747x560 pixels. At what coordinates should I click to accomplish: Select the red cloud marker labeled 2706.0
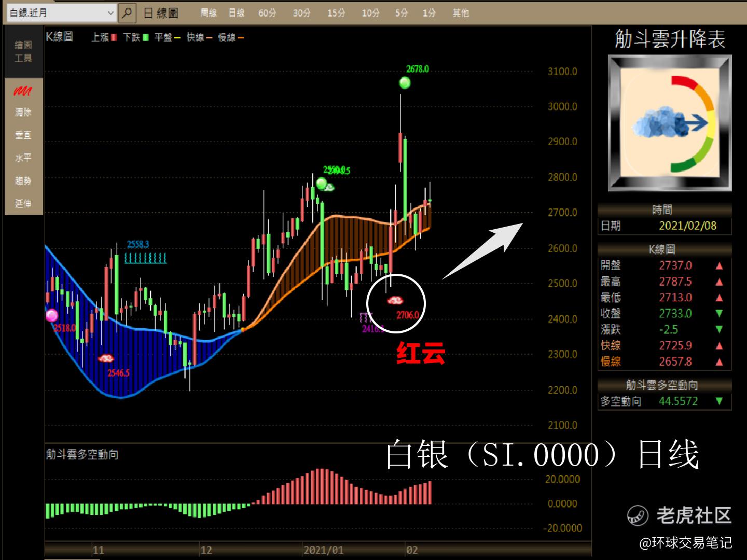pyautogui.click(x=396, y=301)
